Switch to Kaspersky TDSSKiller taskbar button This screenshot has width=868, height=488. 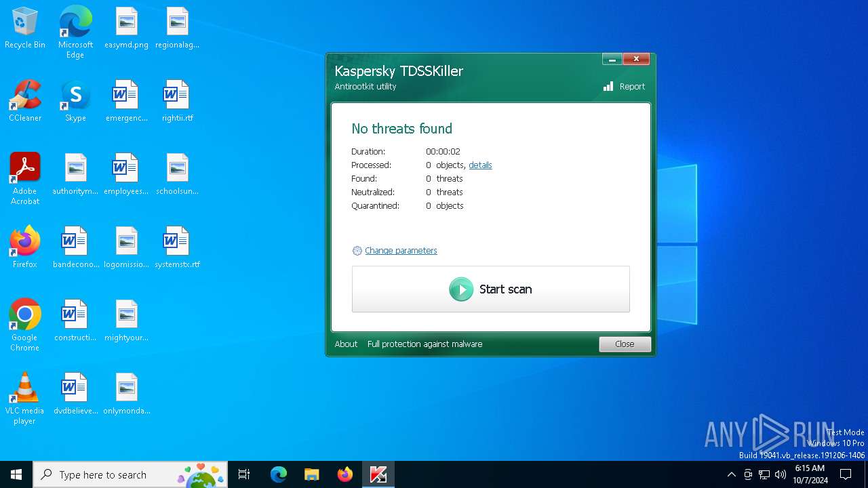[378, 474]
